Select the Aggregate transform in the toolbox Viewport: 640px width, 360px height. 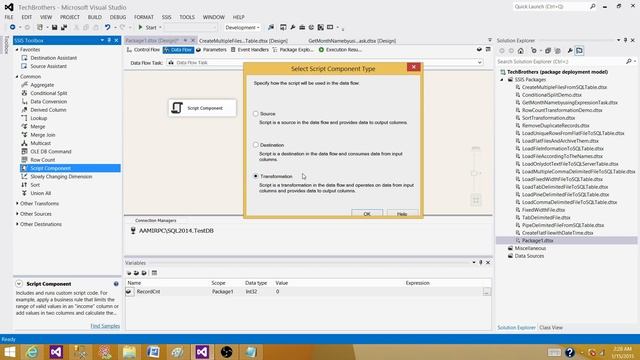pyautogui.click(x=42, y=85)
